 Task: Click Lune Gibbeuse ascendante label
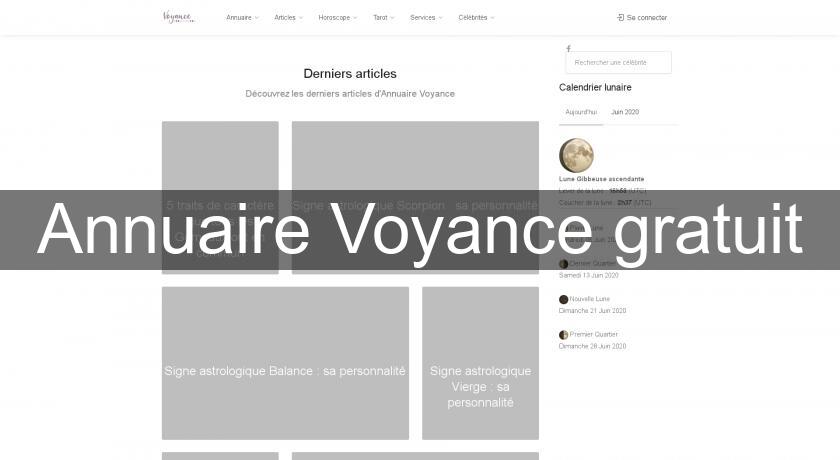coord(602,179)
